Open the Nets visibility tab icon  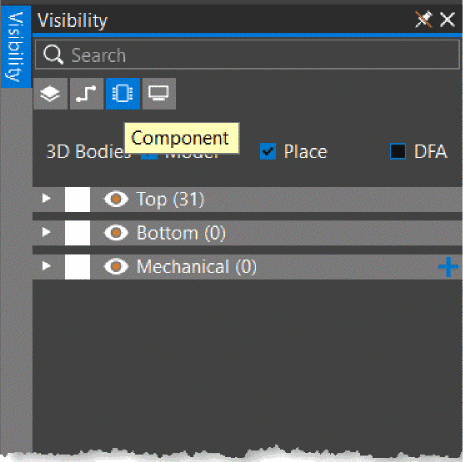[x=86, y=94]
